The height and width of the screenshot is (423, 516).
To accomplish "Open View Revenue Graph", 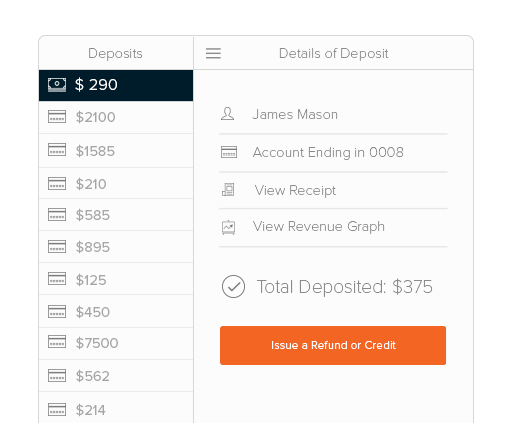I will [319, 227].
